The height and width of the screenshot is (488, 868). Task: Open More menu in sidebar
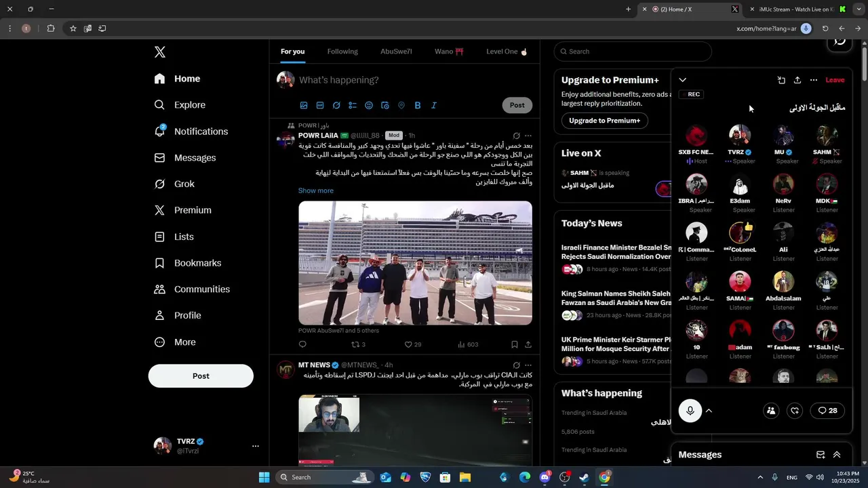pyautogui.click(x=176, y=342)
